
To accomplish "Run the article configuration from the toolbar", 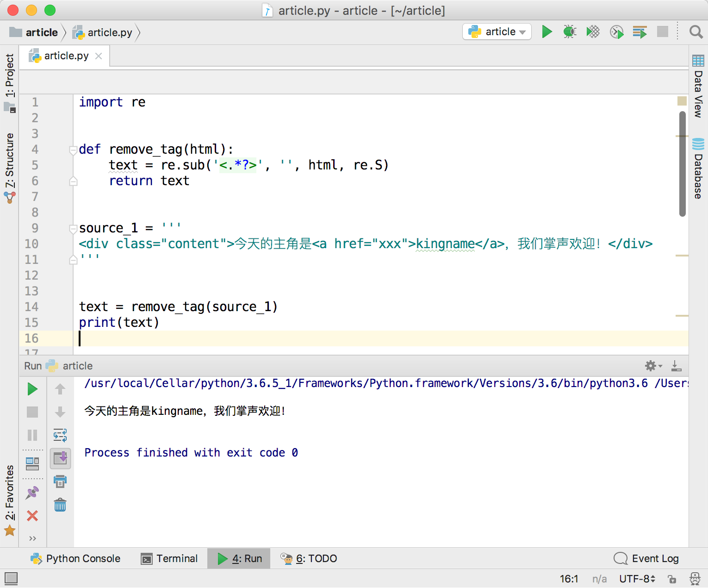I will [x=547, y=31].
